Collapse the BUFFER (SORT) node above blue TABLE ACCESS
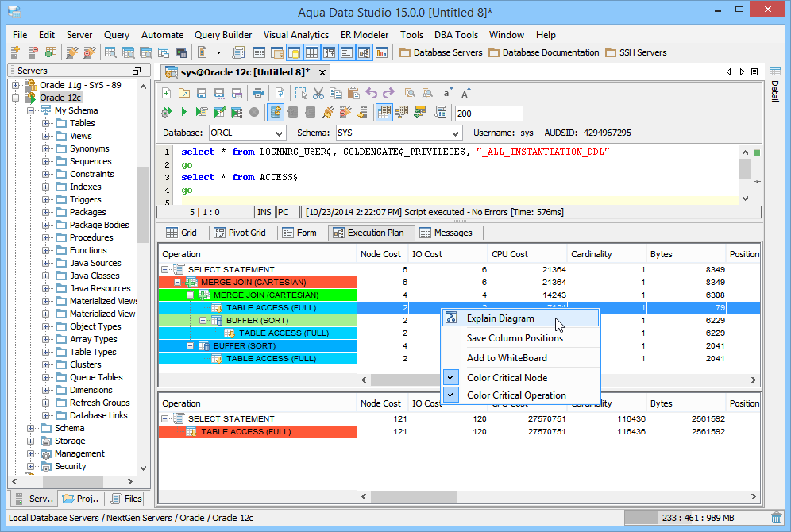791x532 pixels. [190, 346]
